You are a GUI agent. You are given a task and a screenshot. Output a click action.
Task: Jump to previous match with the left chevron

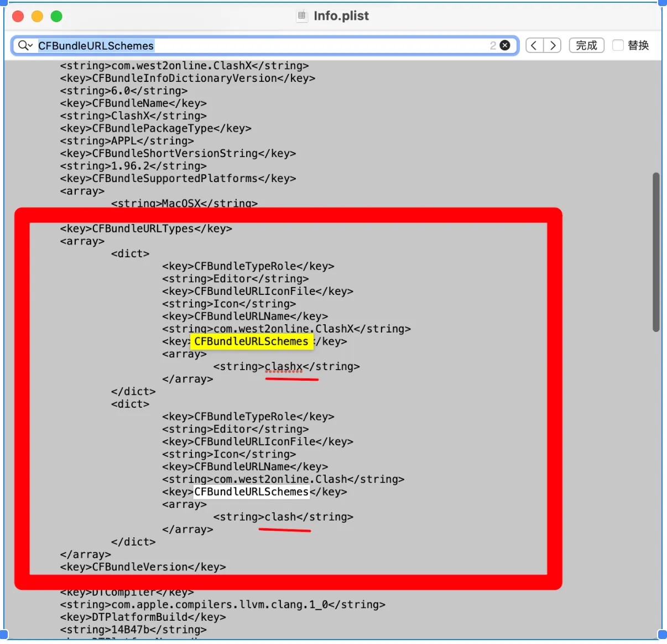click(533, 45)
